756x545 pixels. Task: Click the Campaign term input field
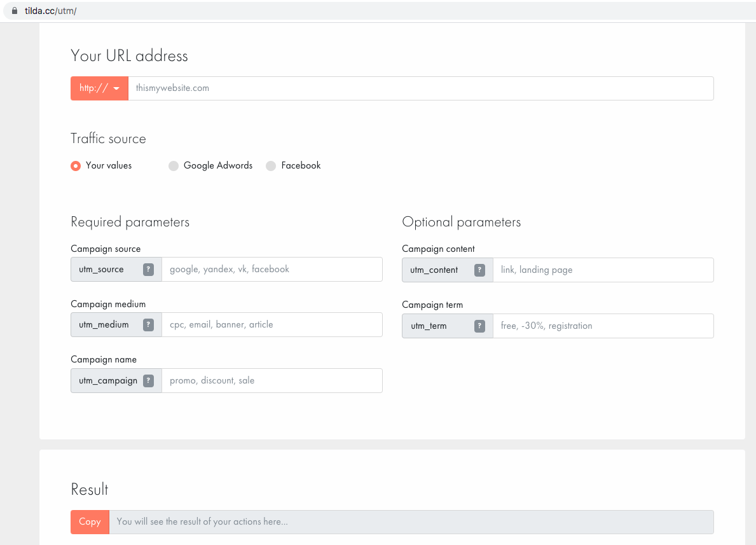(602, 326)
